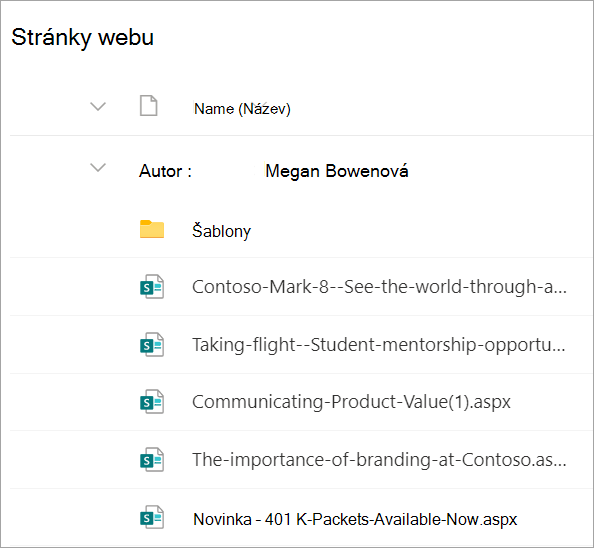594x548 pixels.
Task: Sort by Name (Název) column header
Action: point(242,109)
